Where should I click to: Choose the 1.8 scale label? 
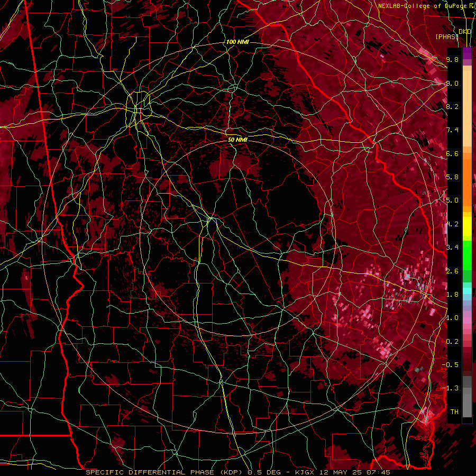tap(452, 295)
